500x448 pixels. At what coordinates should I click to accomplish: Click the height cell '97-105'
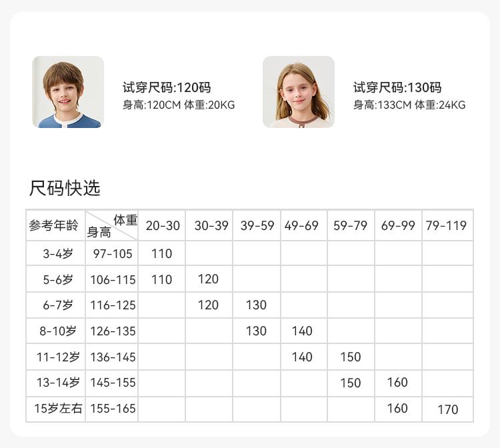pos(113,254)
